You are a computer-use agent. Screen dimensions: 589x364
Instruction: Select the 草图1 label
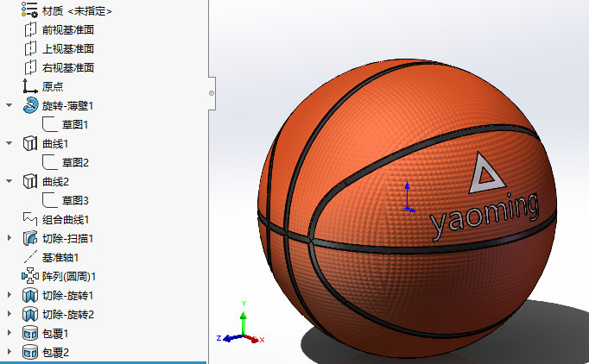click(75, 124)
